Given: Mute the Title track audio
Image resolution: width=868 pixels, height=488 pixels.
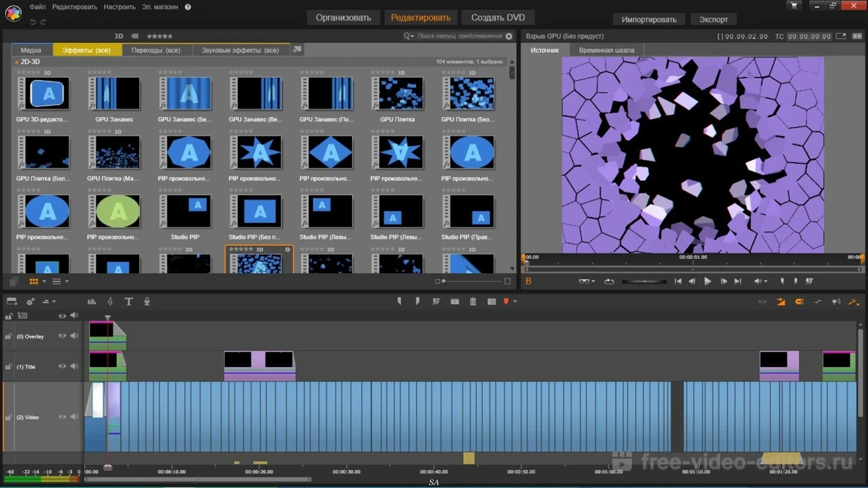Looking at the screenshot, I should coord(74,366).
